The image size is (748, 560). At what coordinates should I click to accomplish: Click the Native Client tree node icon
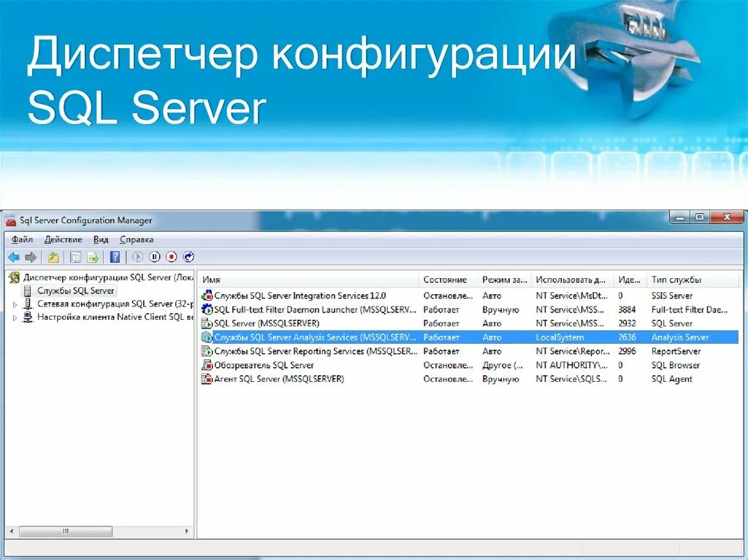[28, 317]
